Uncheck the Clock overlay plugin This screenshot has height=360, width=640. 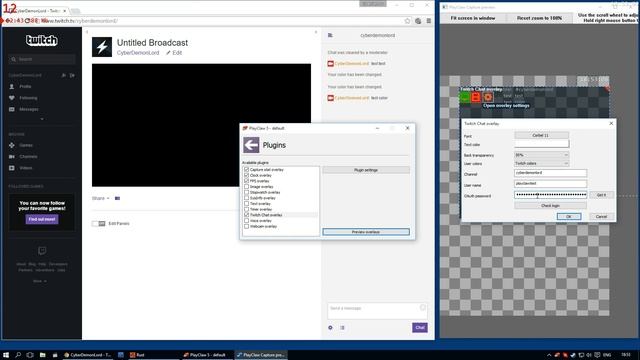[247, 175]
